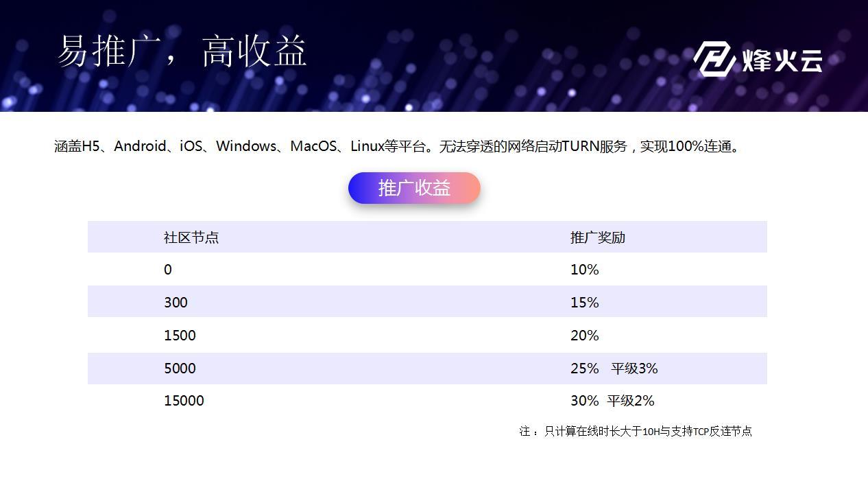This screenshot has width=868, height=479.
Task: Select the 300 nodes table cell
Action: [x=176, y=303]
